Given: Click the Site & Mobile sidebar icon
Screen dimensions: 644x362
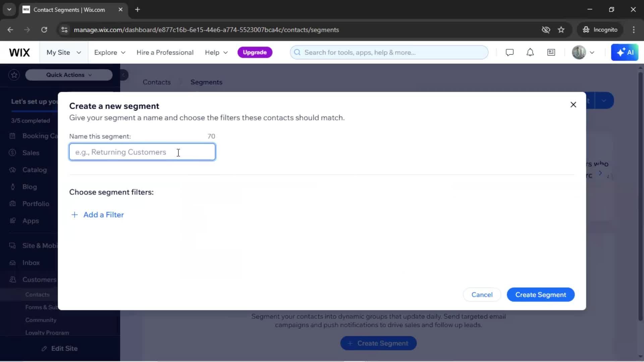Looking at the screenshot, I should [x=12, y=246].
